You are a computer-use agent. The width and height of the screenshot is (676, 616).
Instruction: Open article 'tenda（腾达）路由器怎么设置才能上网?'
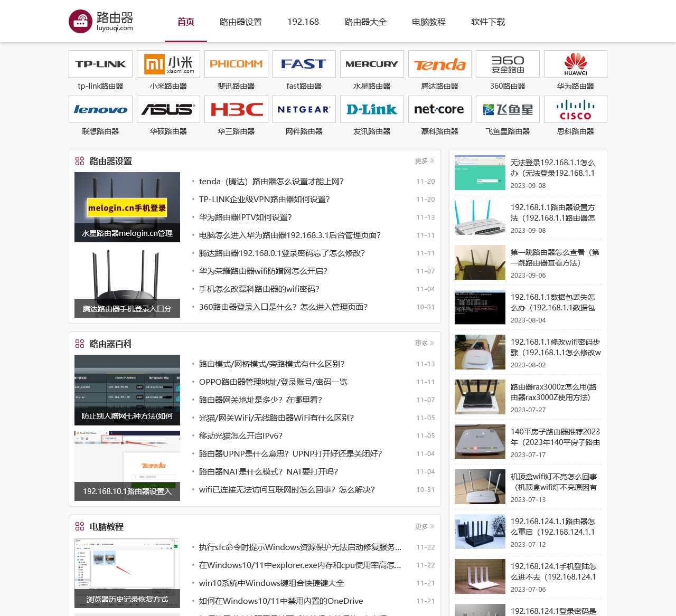click(271, 181)
